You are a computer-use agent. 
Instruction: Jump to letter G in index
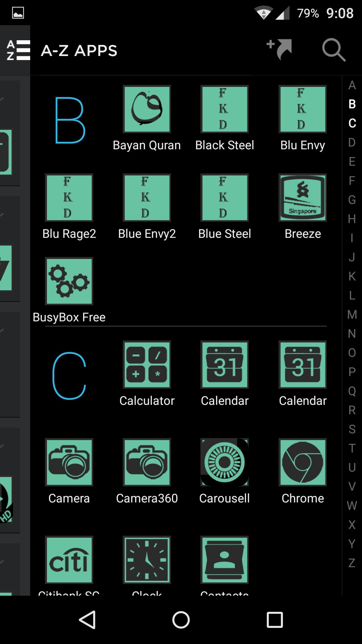pos(352,200)
